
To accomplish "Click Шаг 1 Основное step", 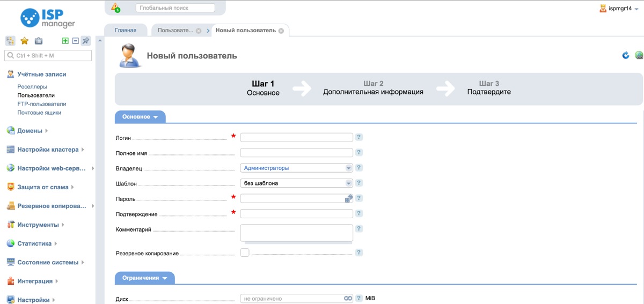I will click(263, 88).
